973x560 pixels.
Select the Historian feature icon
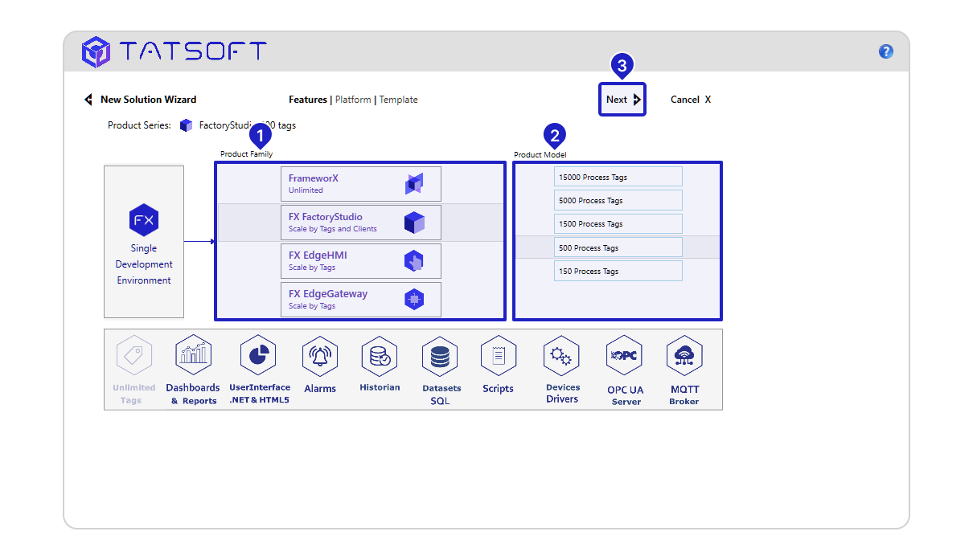379,356
